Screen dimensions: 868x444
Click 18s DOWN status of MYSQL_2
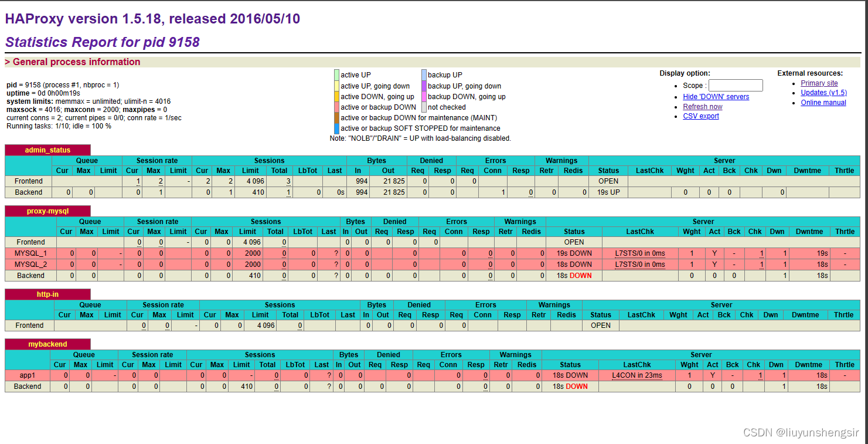(574, 265)
